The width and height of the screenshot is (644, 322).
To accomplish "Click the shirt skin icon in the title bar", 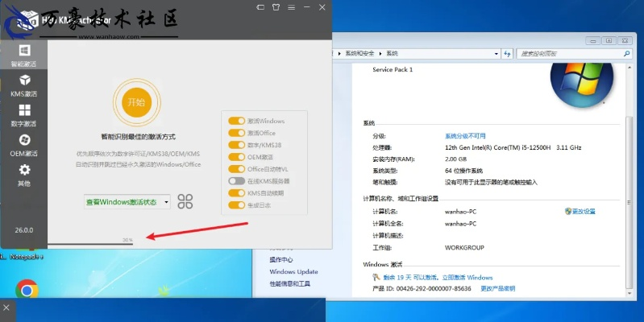I will click(276, 7).
